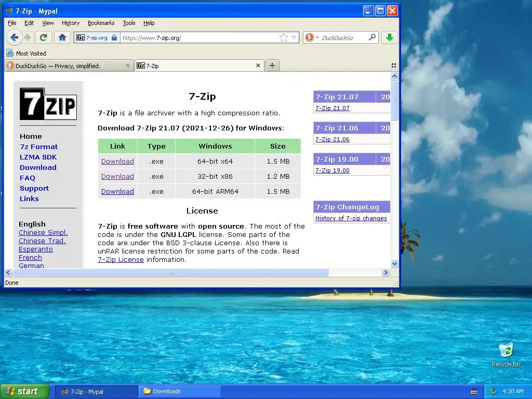Open the browser home page
The image size is (532, 399).
pyautogui.click(x=62, y=37)
